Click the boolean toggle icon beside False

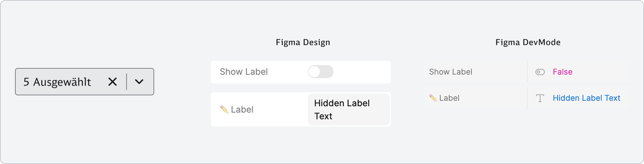coord(540,72)
